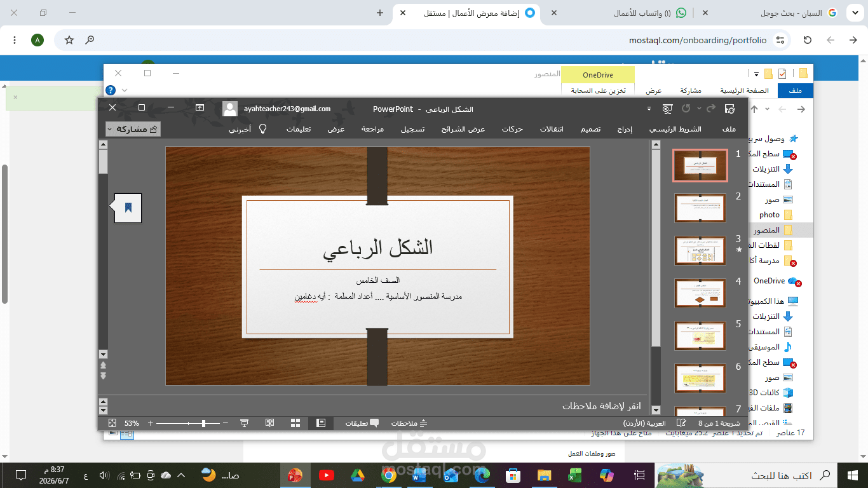
Task: Select slide 4 thumbnail
Action: coord(700,293)
